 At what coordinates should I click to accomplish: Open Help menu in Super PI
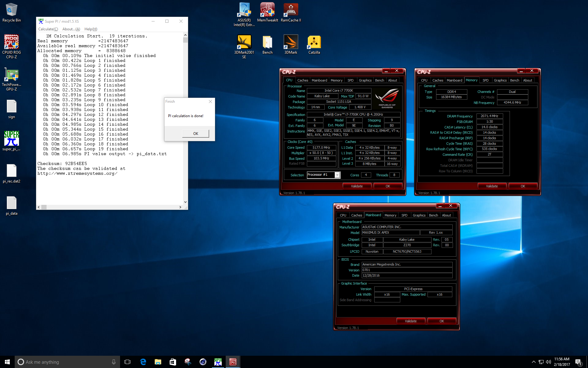91,29
